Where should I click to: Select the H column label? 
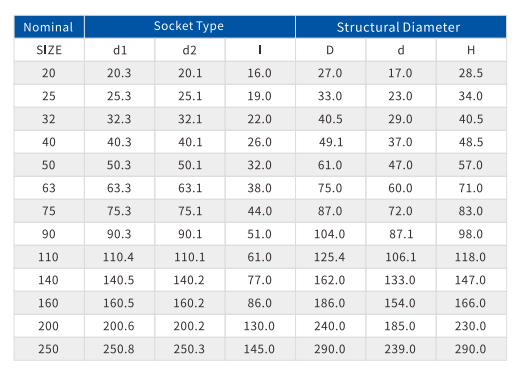click(x=471, y=50)
